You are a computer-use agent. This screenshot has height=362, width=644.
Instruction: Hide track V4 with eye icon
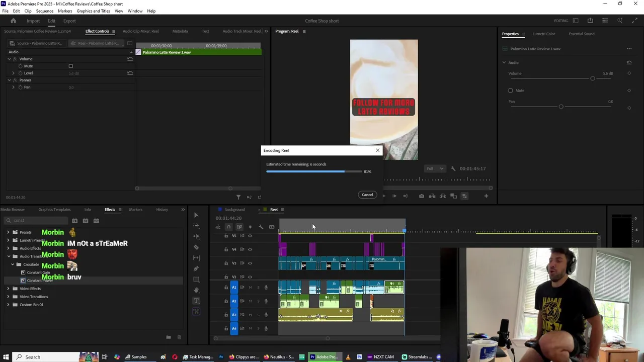[x=250, y=249]
